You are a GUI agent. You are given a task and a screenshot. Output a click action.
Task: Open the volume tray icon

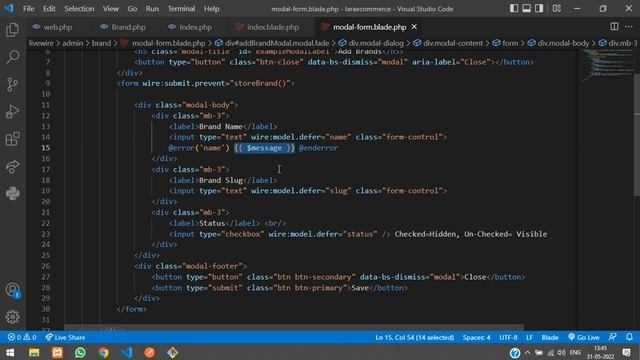562,352
